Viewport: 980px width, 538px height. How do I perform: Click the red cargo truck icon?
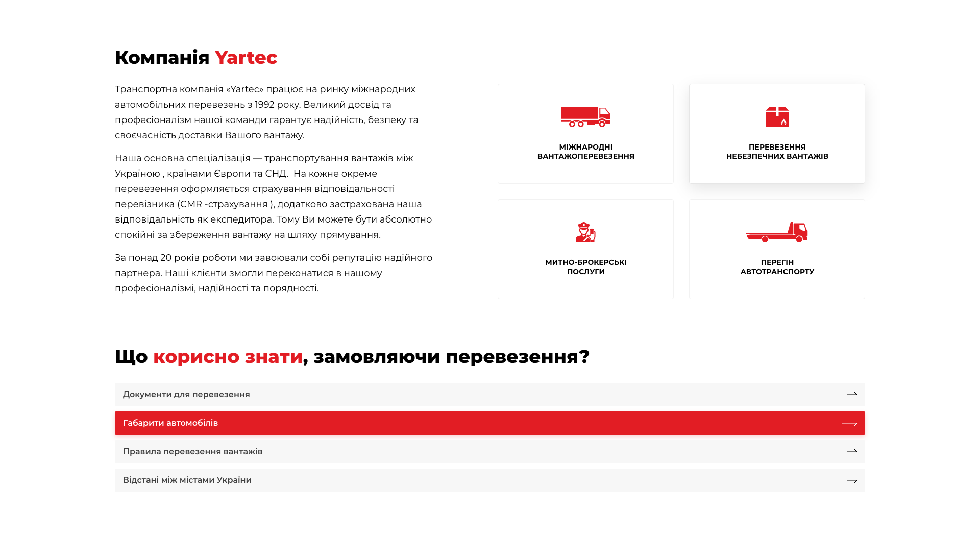pyautogui.click(x=585, y=117)
